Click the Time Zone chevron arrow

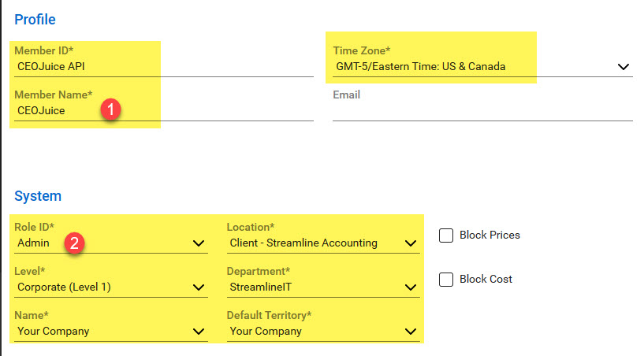[x=623, y=66]
